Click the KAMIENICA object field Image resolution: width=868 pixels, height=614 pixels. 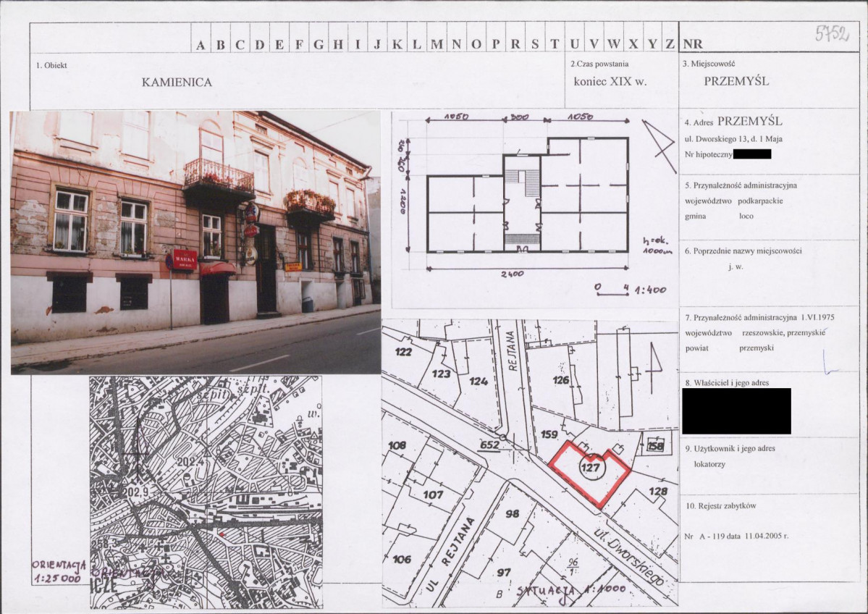click(177, 82)
